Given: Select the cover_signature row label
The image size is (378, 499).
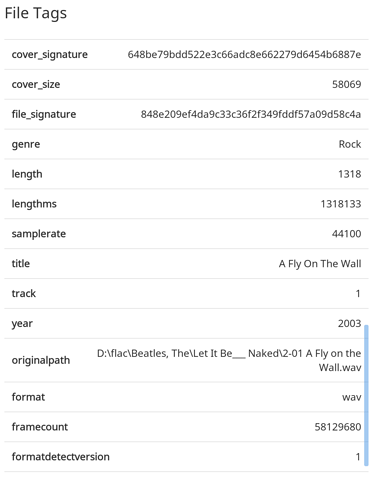Looking at the screenshot, I should (50, 55).
